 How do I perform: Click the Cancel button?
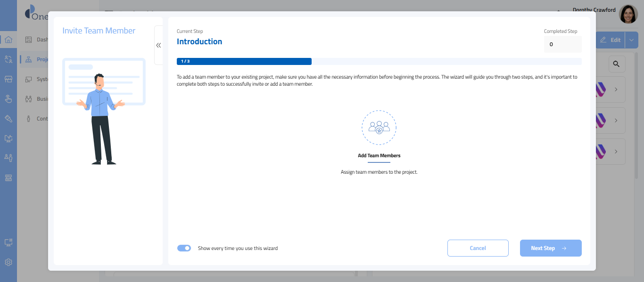tap(478, 248)
